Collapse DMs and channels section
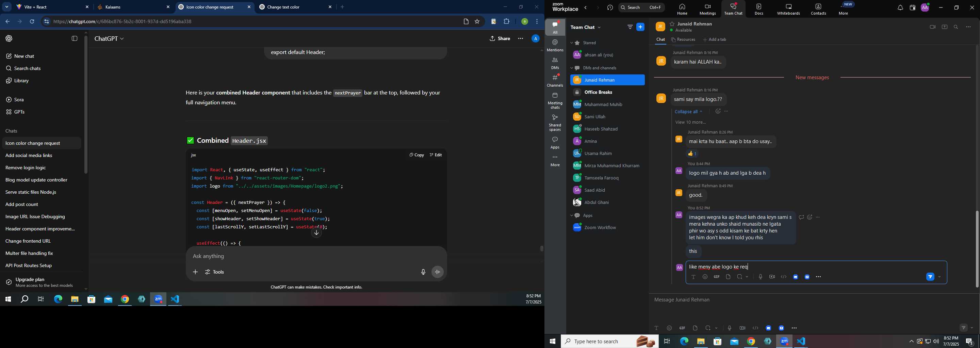 571,68
